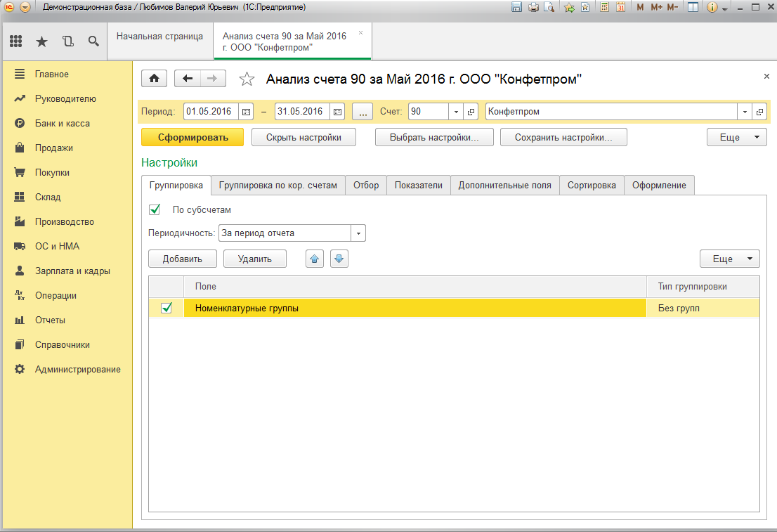This screenshot has width=777, height=532.
Task: Move grouping field down with arrow icon
Action: click(x=339, y=259)
